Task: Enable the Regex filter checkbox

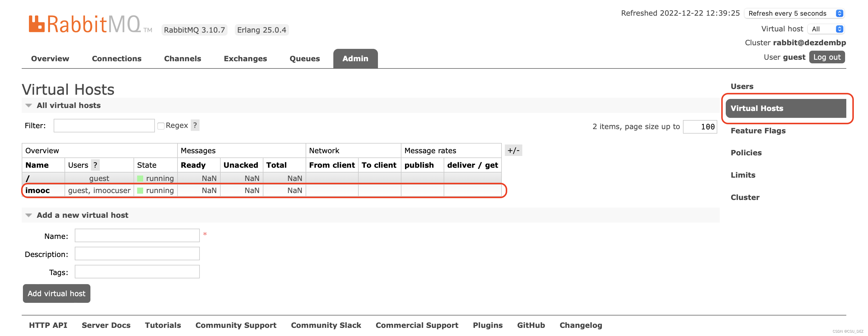Action: coord(161,126)
